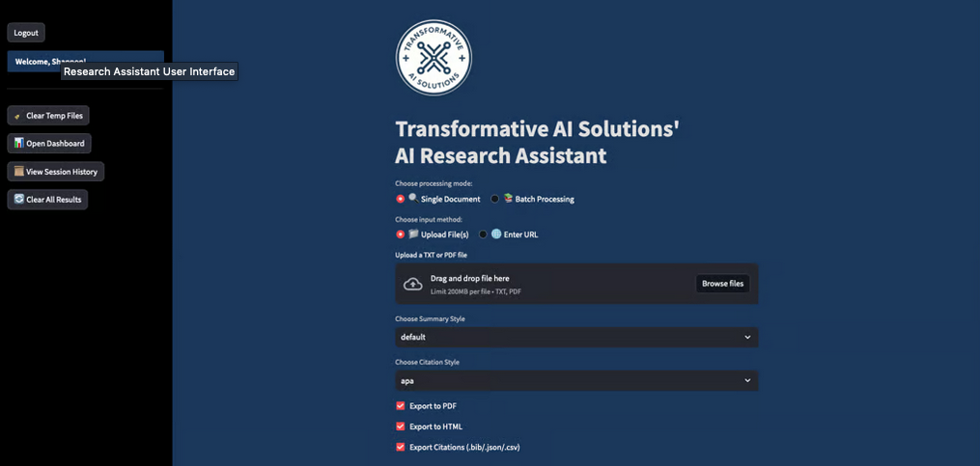
Task: Expand the Choose Summary Style dropdown
Action: pyautogui.click(x=576, y=338)
